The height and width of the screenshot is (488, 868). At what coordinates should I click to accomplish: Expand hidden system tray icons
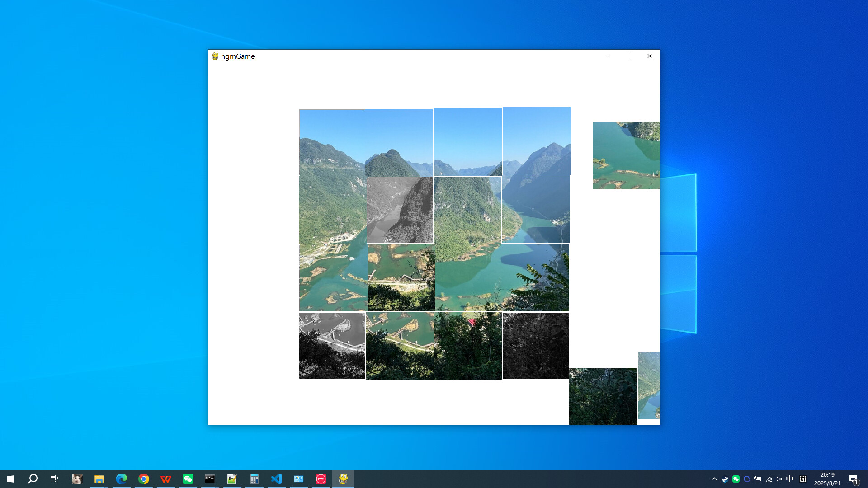pyautogui.click(x=715, y=479)
